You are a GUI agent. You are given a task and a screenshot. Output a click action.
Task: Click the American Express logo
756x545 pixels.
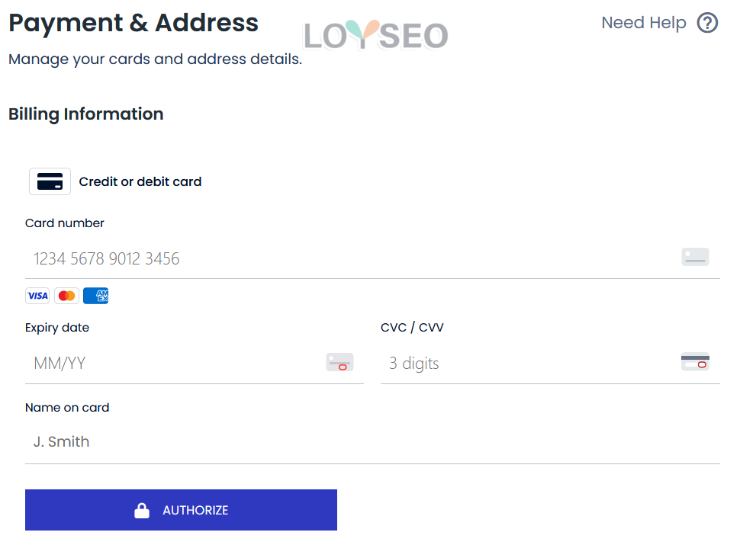96,296
